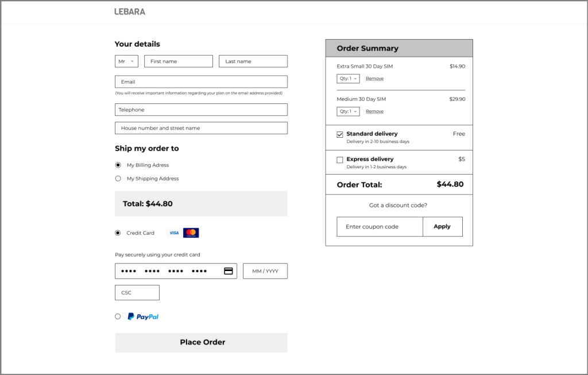The image size is (588, 375).
Task: Apply the coupon code
Action: (x=442, y=227)
